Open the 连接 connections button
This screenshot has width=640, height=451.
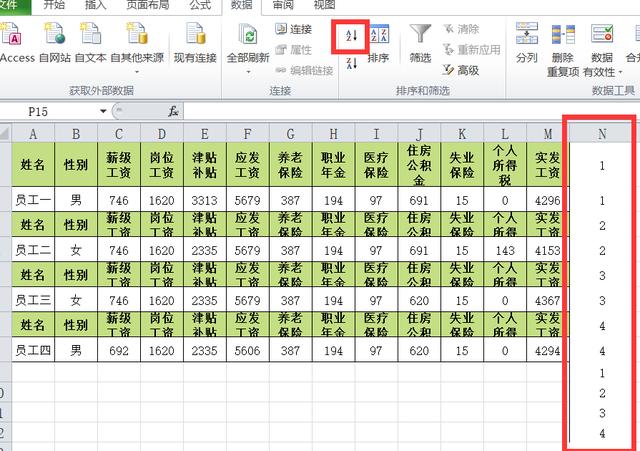coord(294,29)
